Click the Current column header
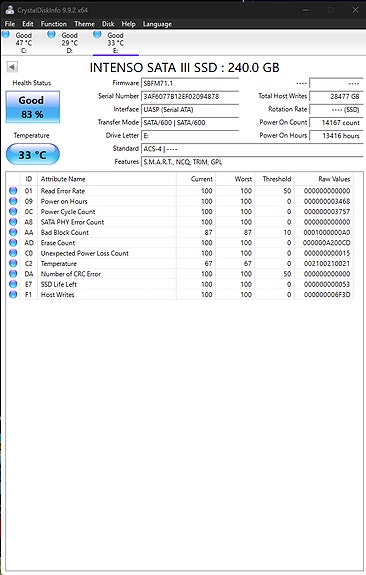 pos(196,179)
